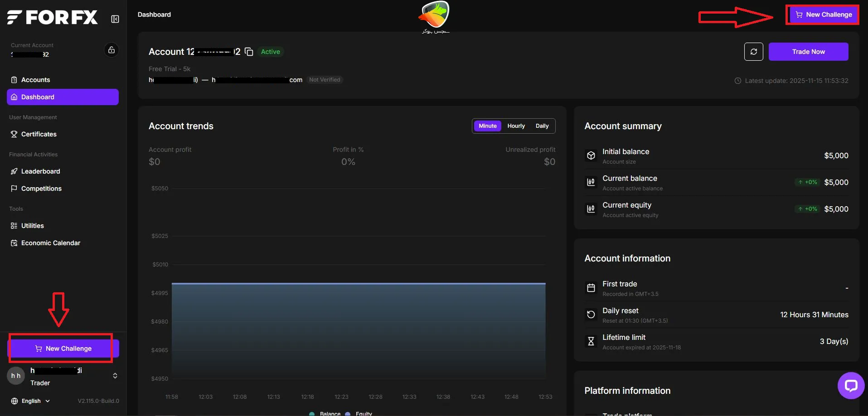Select the Utilities item in Tools
This screenshot has height=416, width=868.
(x=32, y=225)
